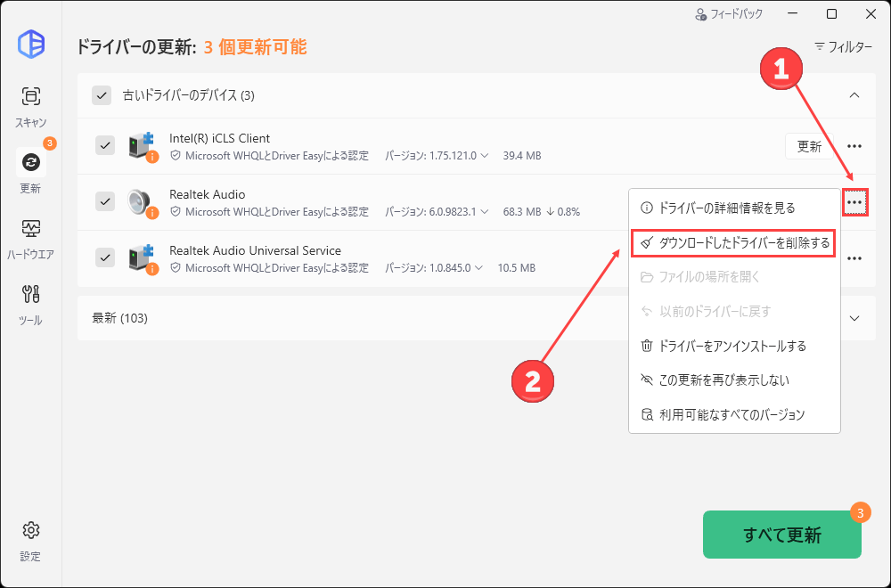Select ドライバーをアンインストールする menu item
Image resolution: width=891 pixels, height=588 pixels.
[x=733, y=346]
